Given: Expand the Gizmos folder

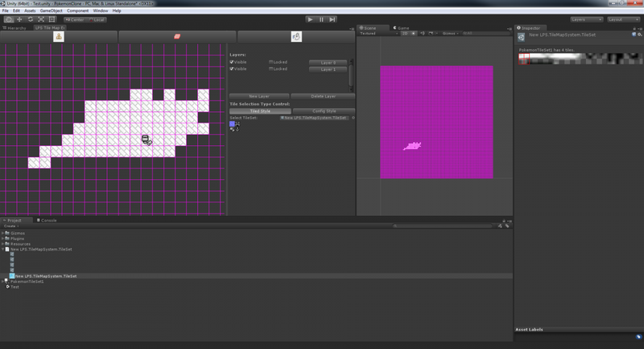Looking at the screenshot, I should 3,233.
